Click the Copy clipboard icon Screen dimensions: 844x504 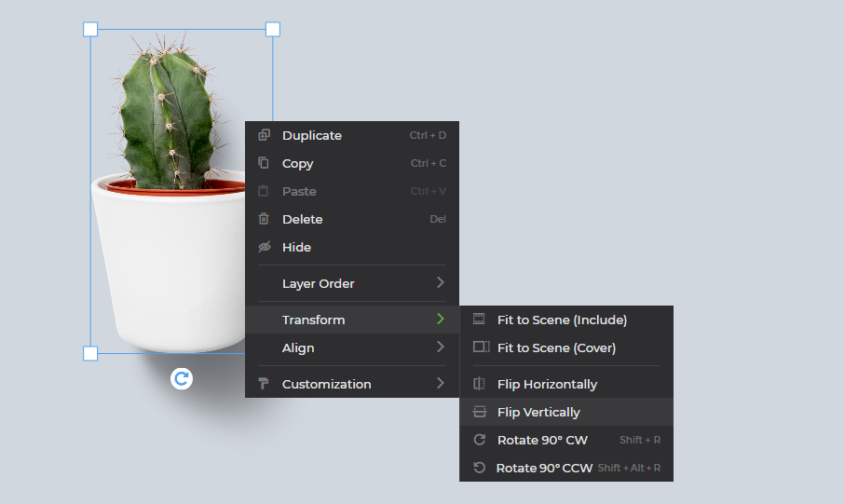coord(264,163)
